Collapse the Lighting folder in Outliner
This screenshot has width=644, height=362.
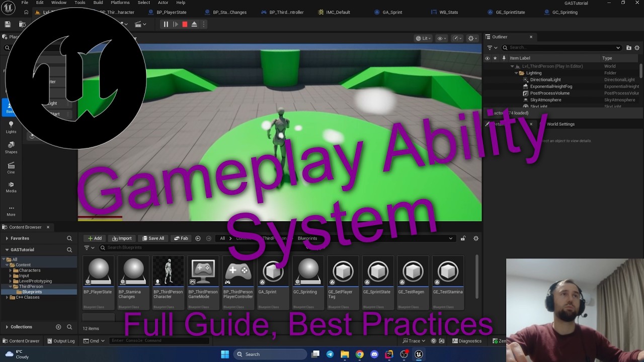516,73
